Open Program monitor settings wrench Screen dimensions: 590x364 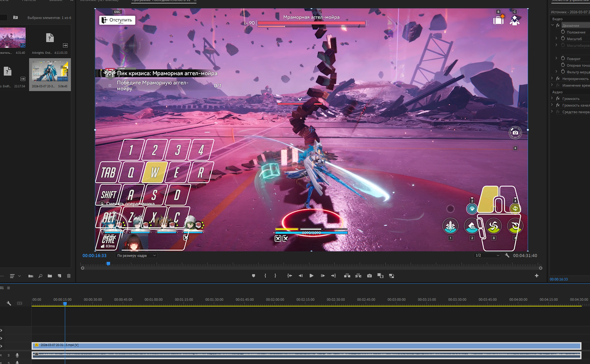(x=507, y=256)
